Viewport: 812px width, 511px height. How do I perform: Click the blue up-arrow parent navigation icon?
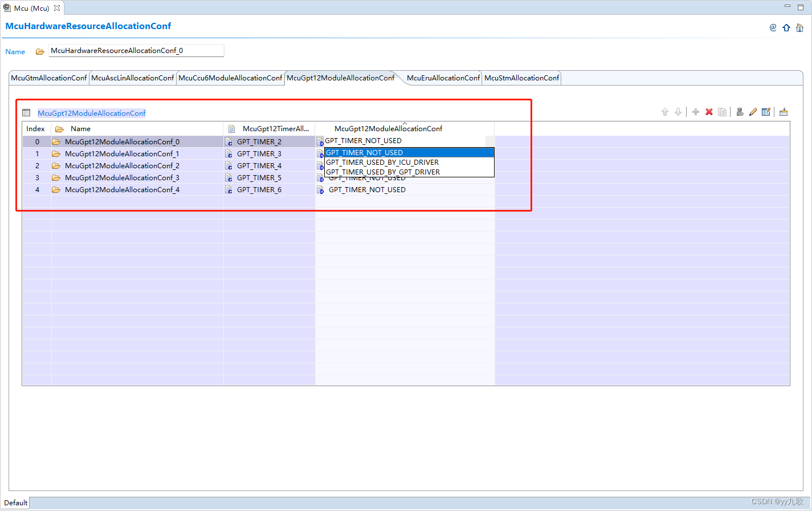(x=786, y=27)
